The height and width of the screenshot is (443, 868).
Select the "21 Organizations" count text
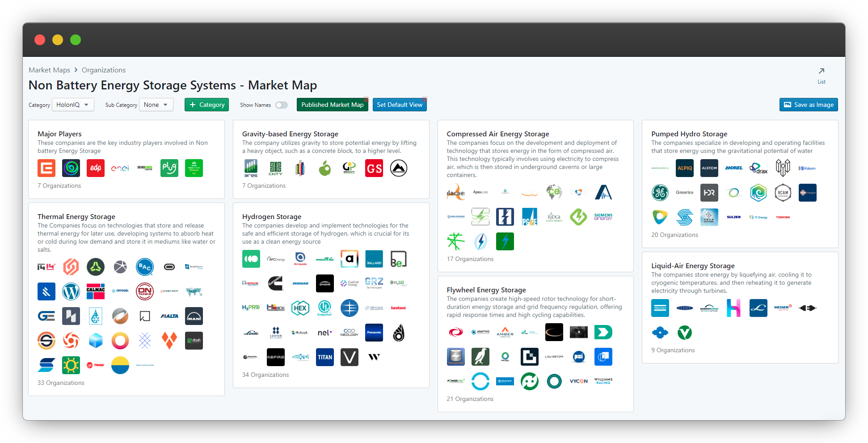470,399
